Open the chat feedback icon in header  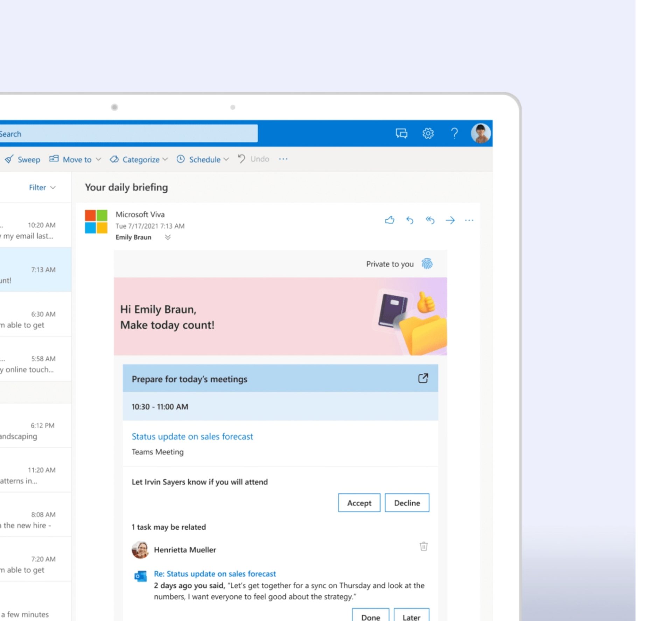(401, 133)
